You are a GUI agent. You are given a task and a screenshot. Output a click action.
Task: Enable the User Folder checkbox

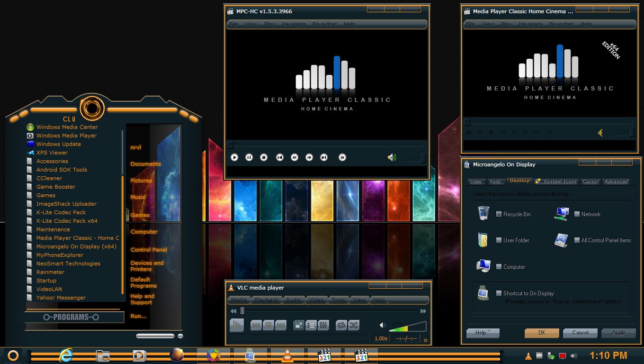coord(499,240)
